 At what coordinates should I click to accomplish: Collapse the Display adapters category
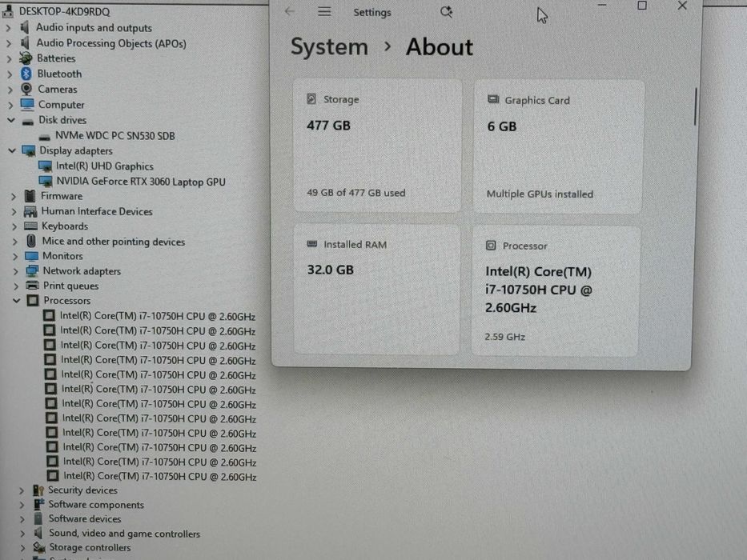click(x=12, y=150)
